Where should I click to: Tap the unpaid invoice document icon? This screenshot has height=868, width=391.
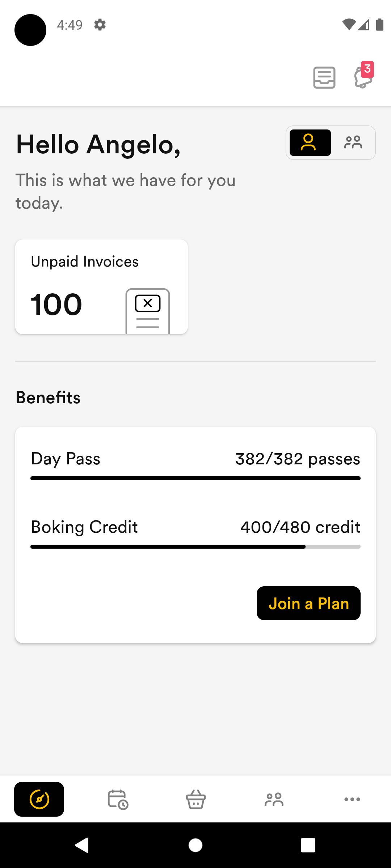pyautogui.click(x=148, y=311)
